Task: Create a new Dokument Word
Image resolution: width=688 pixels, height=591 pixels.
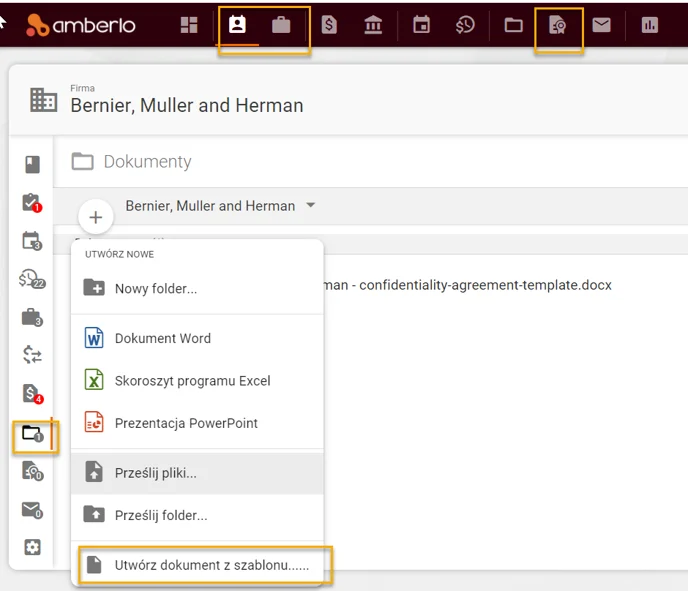Action: pos(197,338)
